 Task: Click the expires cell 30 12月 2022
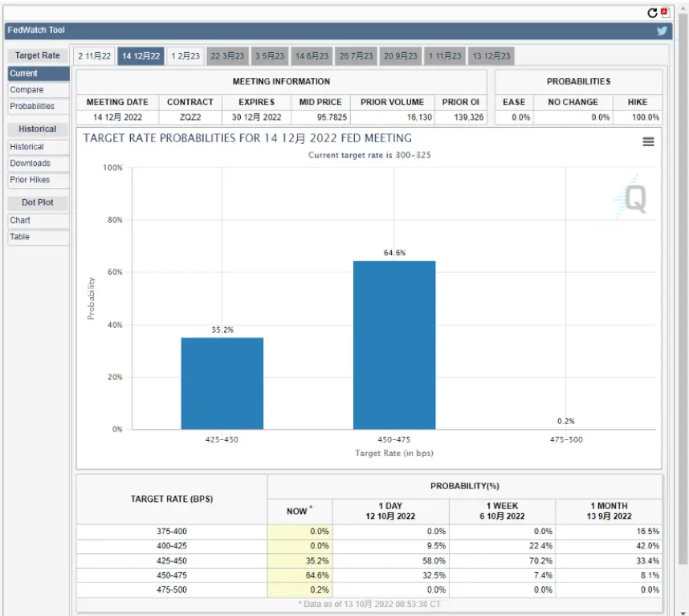click(257, 117)
